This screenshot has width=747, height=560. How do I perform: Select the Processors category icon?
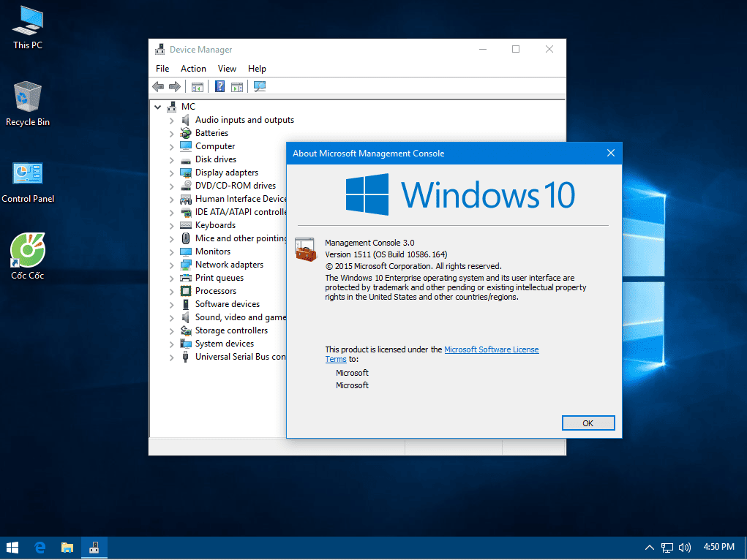pos(186,291)
